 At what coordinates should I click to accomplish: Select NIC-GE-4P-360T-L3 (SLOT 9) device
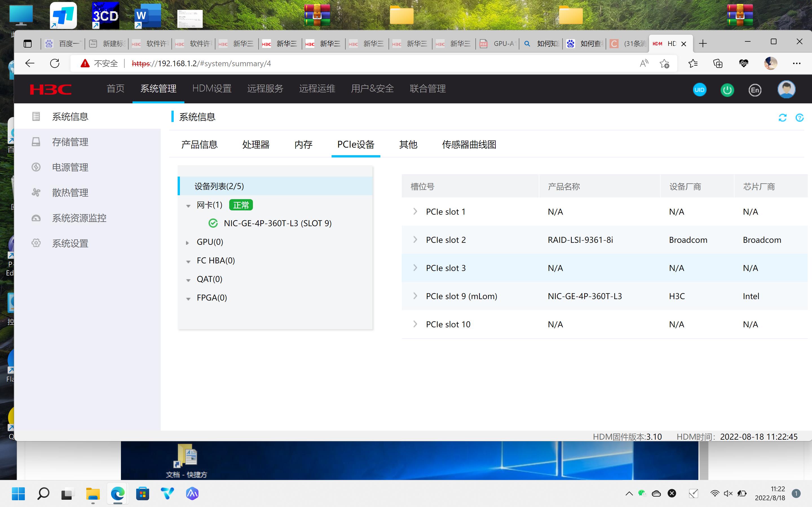tap(277, 223)
